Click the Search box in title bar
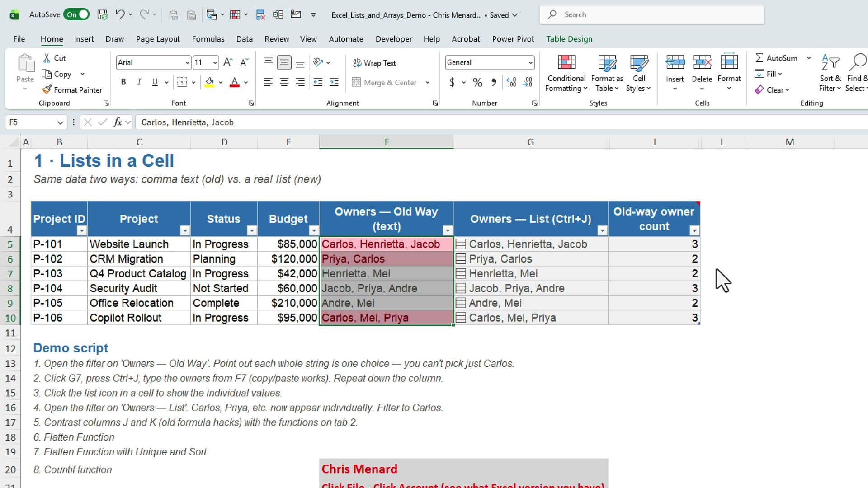Image resolution: width=868 pixels, height=488 pixels. point(652,14)
